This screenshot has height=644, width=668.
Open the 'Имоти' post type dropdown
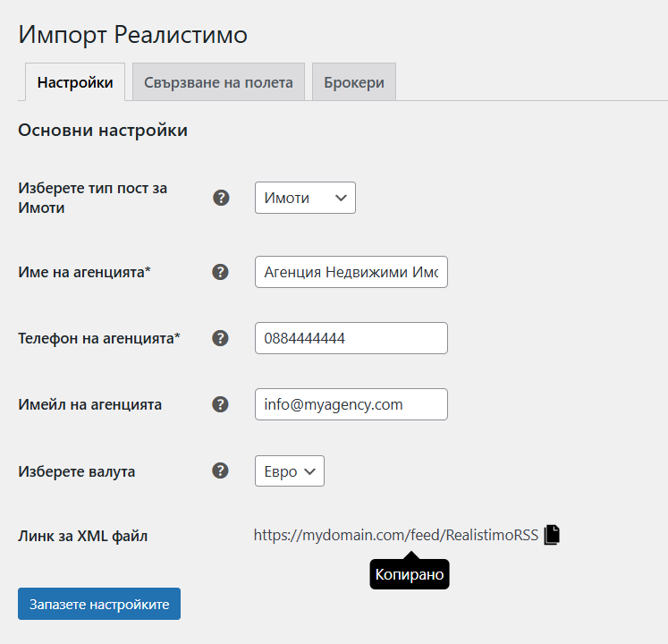pos(305,198)
